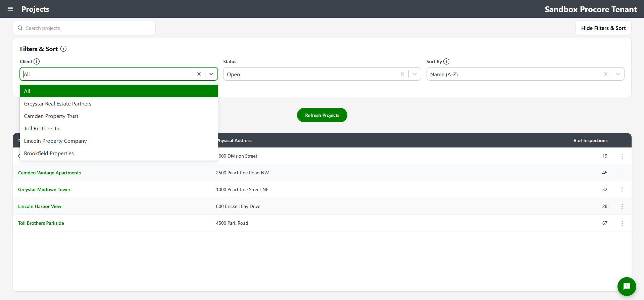Click the Refresh Projects button
The height and width of the screenshot is (300, 644).
322,115
